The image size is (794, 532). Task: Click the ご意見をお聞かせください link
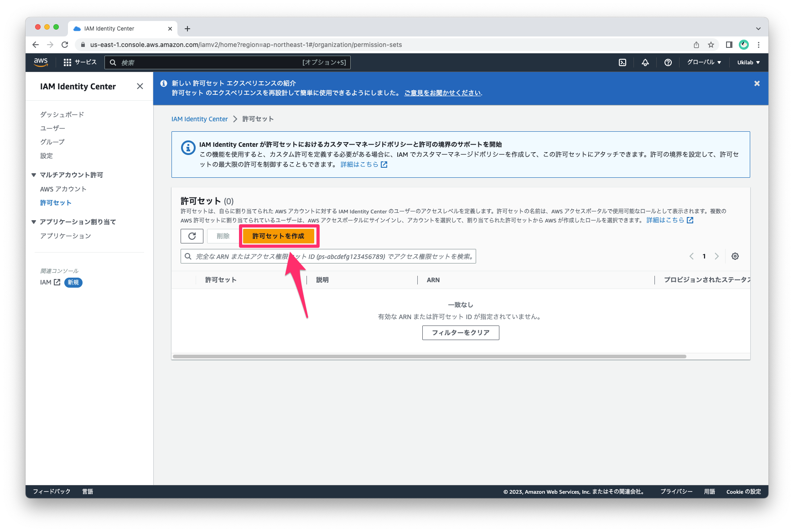[442, 93]
